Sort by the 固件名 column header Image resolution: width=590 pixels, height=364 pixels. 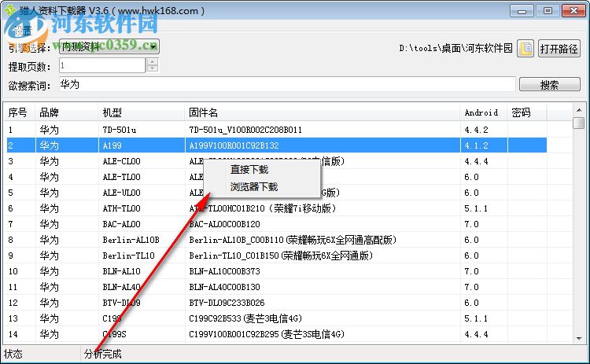point(322,112)
